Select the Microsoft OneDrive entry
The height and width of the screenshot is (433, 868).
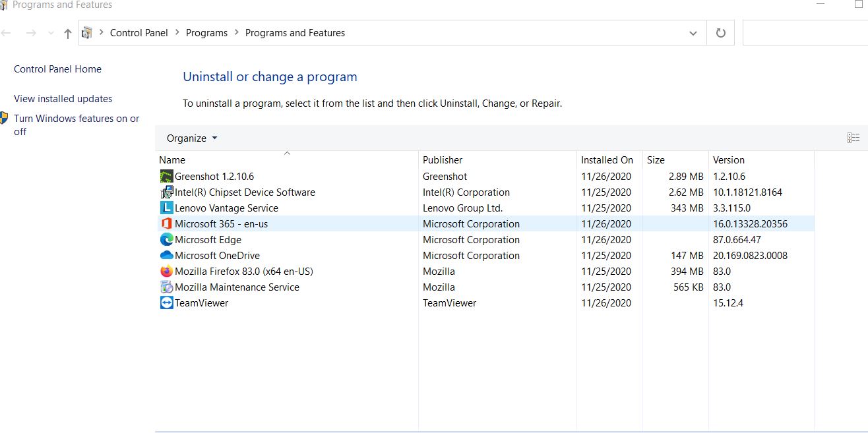[x=217, y=255]
